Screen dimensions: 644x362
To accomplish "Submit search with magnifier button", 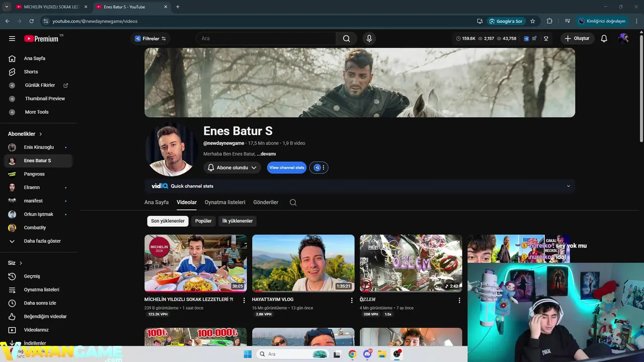I will pos(346,38).
